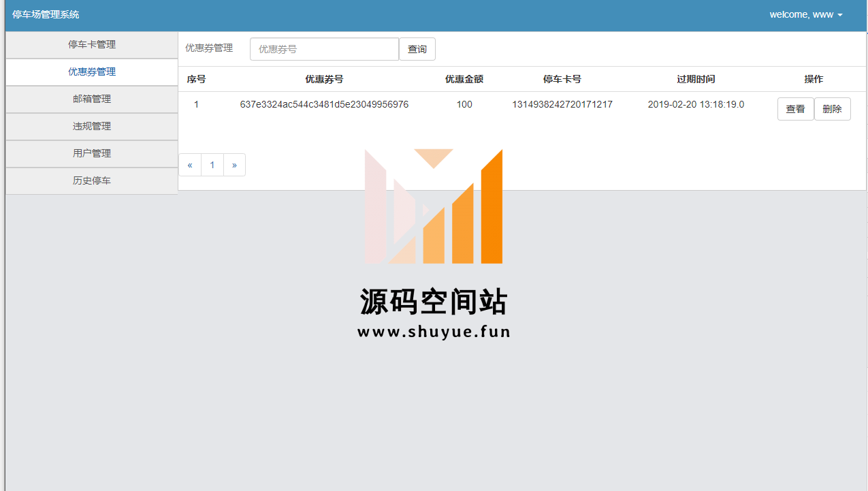The height and width of the screenshot is (491, 868).
Task: Click the 操作 column header
Action: (x=814, y=79)
